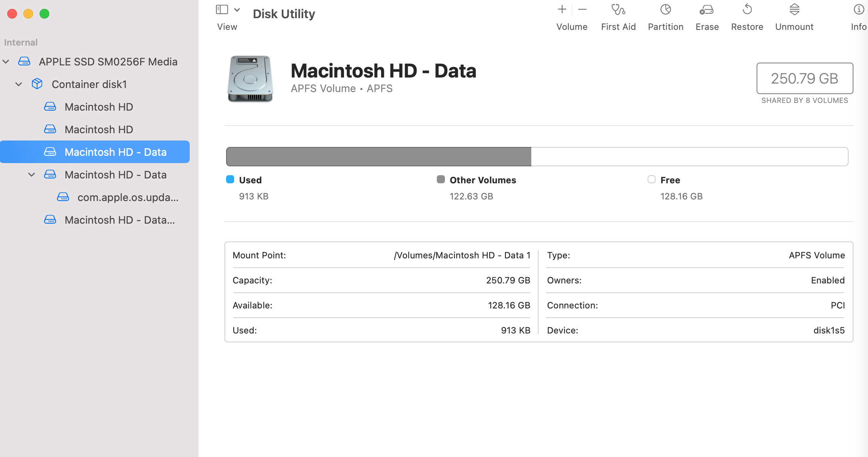The width and height of the screenshot is (868, 457).
Task: Add a volume with plus icon
Action: click(562, 10)
